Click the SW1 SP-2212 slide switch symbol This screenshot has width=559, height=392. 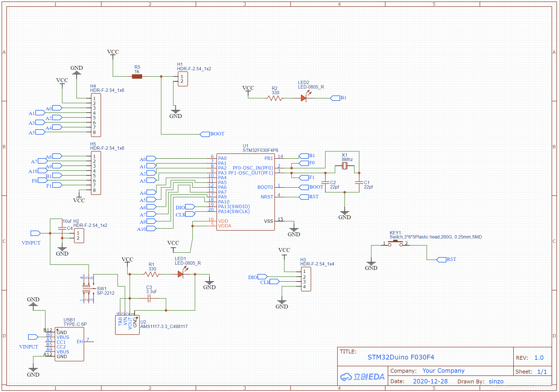point(86,289)
